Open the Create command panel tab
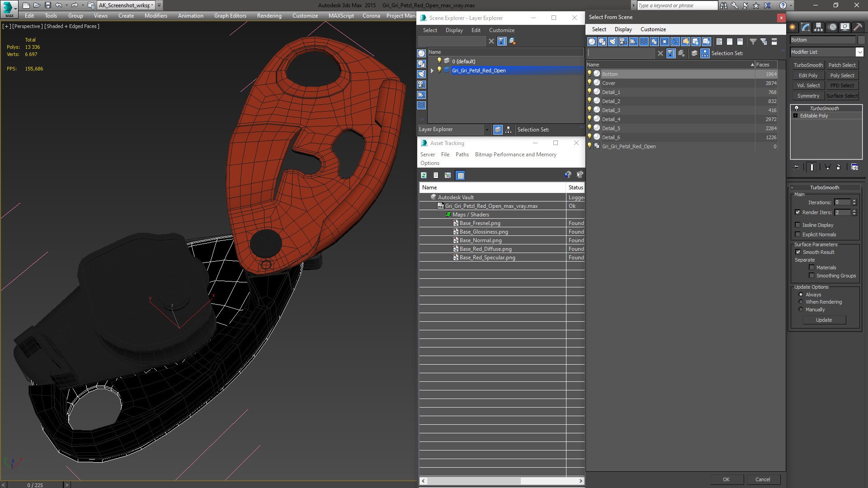The width and height of the screenshot is (868, 488). 793,27
